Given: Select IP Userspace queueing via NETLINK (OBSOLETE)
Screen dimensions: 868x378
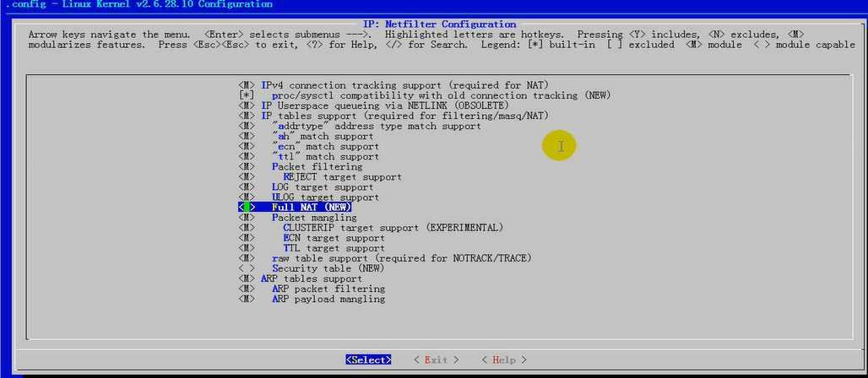Looking at the screenshot, I should click(385, 105).
